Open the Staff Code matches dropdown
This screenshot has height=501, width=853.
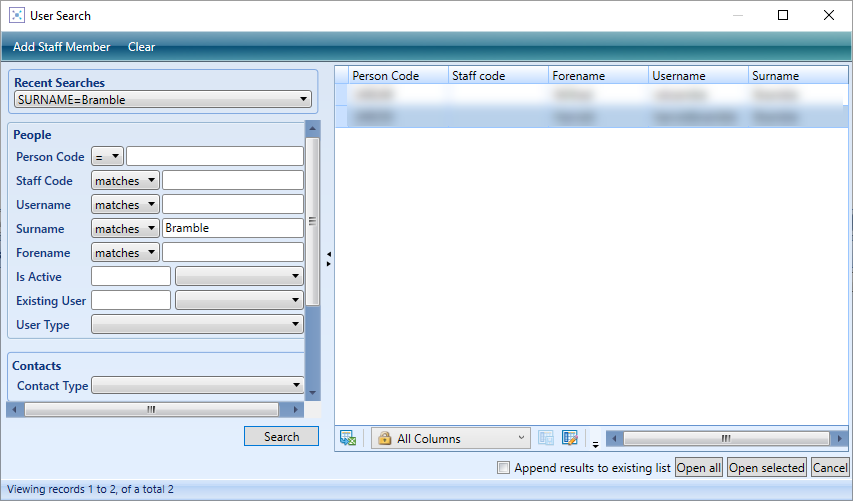click(125, 181)
